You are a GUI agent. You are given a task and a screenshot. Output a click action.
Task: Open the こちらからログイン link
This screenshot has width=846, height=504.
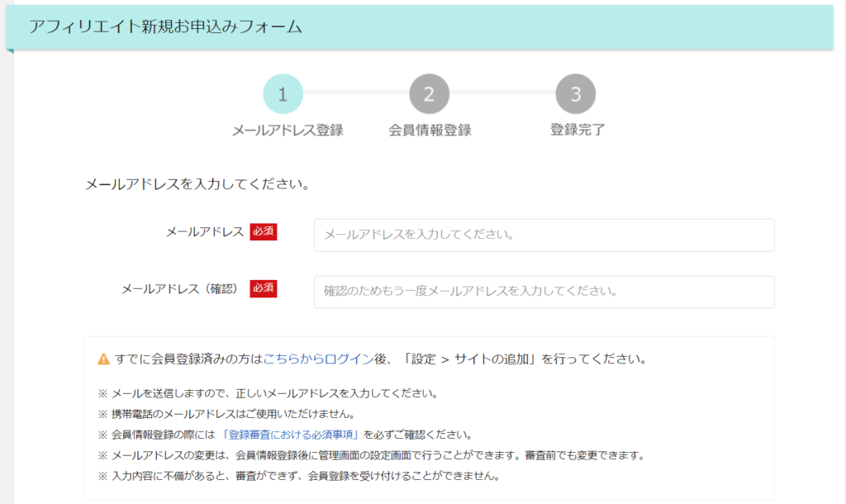[x=318, y=359]
